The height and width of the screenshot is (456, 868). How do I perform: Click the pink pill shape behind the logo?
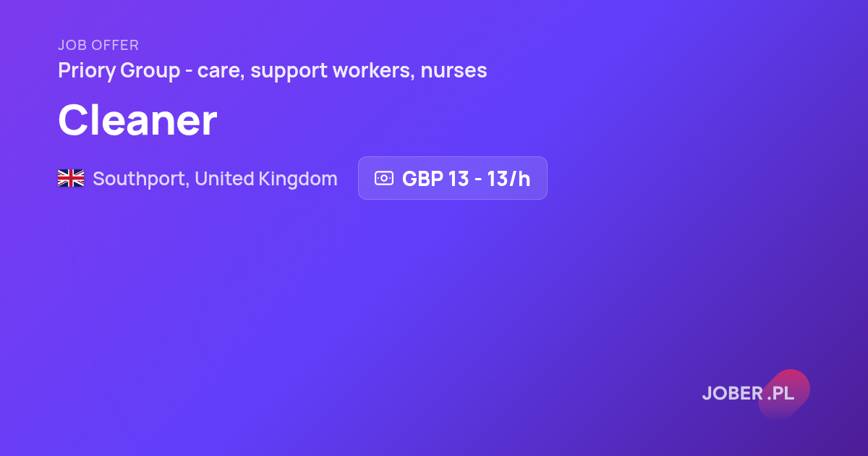pos(783,393)
